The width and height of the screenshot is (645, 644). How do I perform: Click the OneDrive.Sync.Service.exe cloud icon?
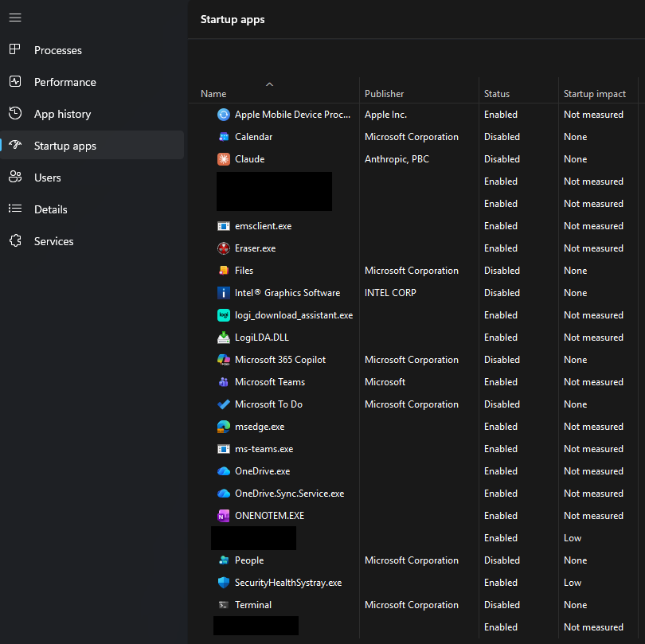tap(224, 493)
